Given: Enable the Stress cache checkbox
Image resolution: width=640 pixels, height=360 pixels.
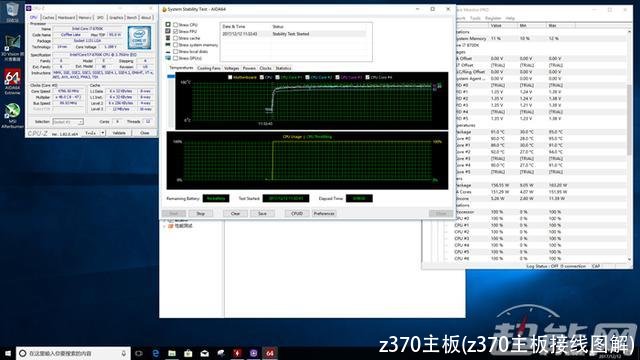Looking at the screenshot, I should (176, 38).
